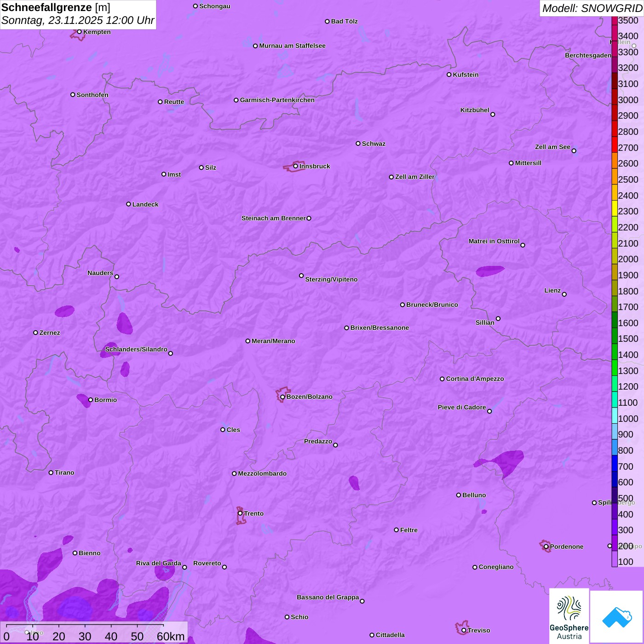Click the Feltre location dot
This screenshot has height=644, width=644.
coord(396,530)
